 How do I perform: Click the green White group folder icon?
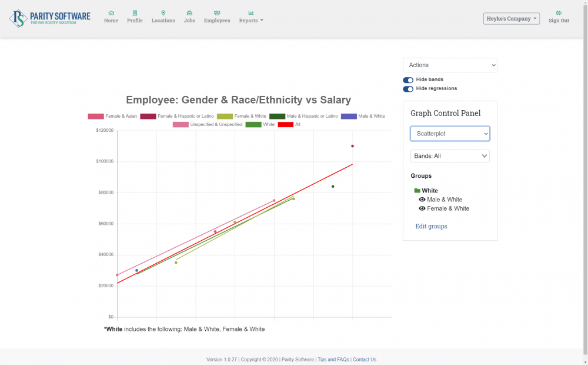point(417,191)
